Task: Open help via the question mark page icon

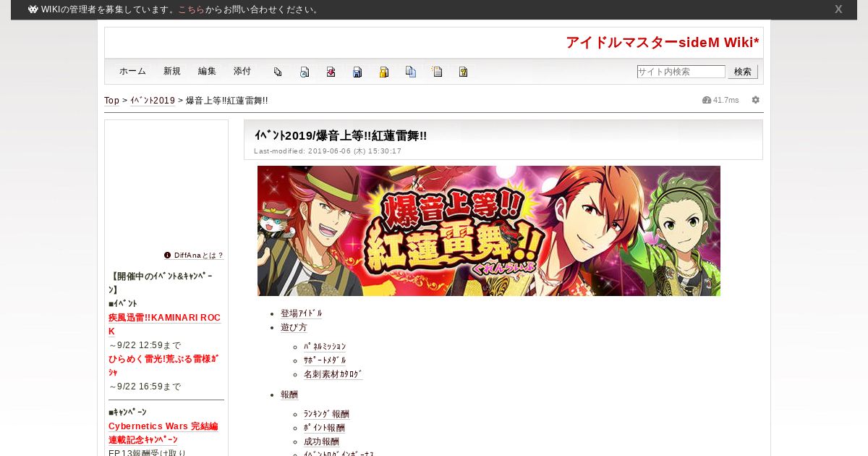Action: pos(464,72)
